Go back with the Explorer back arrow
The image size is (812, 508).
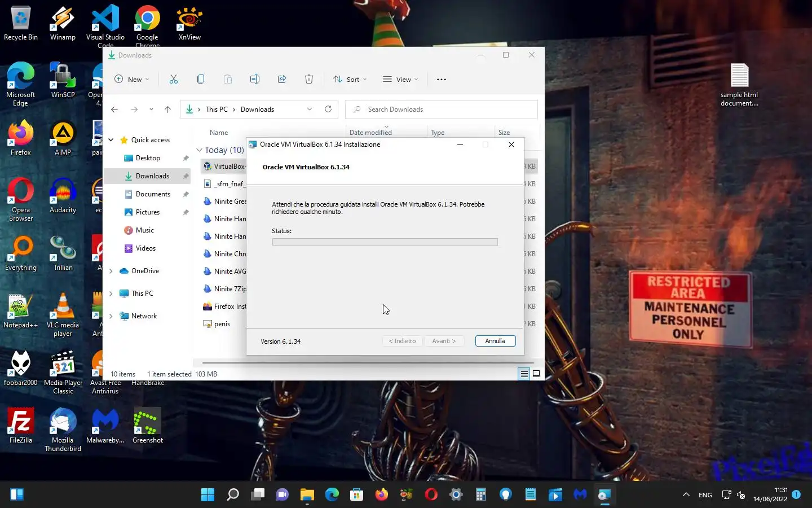pos(114,110)
